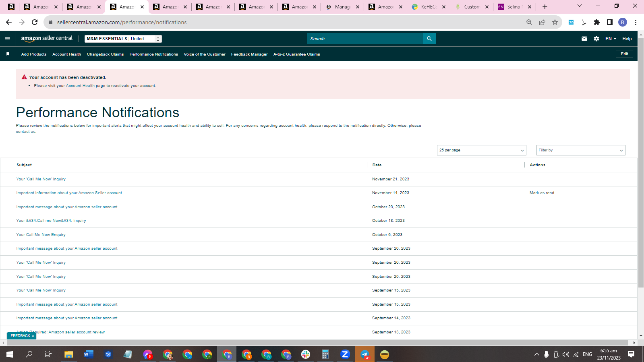The height and width of the screenshot is (362, 644).
Task: Open Calculator from the taskbar
Action: 325,354
